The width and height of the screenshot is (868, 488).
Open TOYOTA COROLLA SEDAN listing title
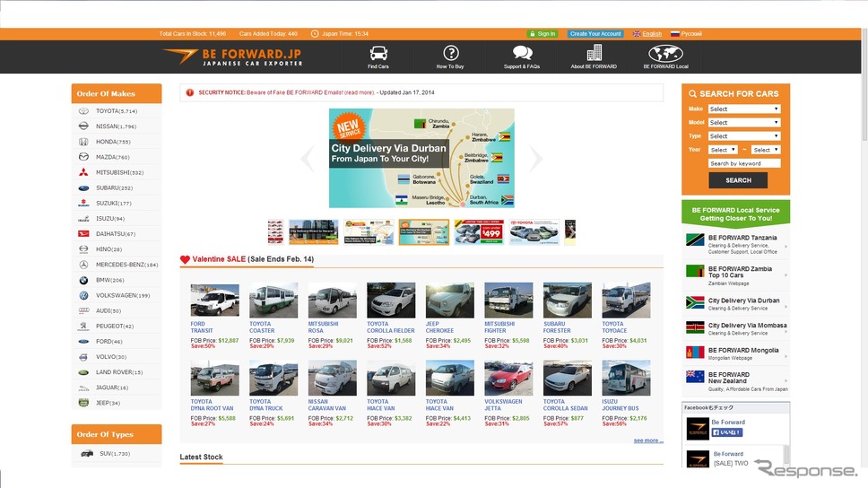565,405
